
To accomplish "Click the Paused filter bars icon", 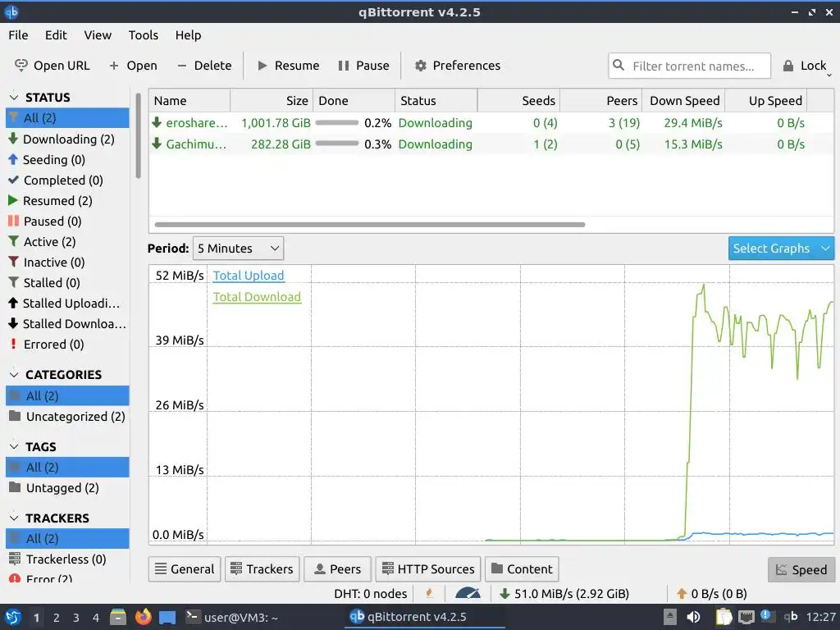I will click(13, 221).
